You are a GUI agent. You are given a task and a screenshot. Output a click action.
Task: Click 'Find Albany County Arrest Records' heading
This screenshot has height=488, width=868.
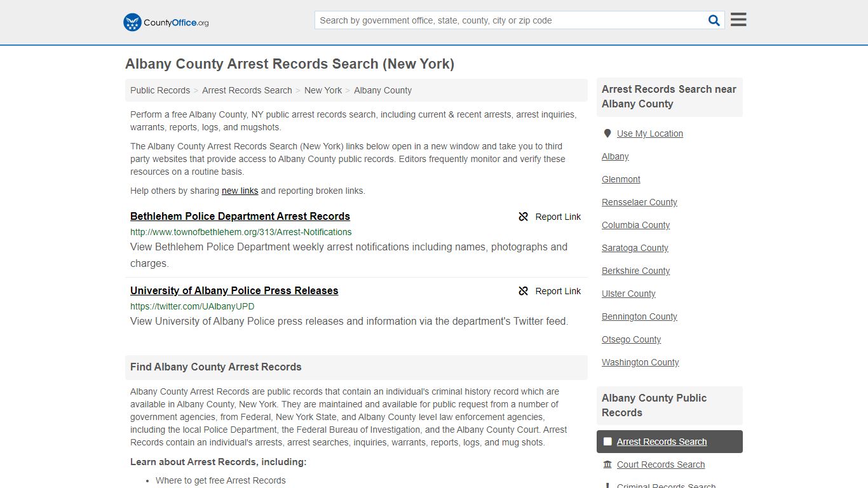point(216,367)
